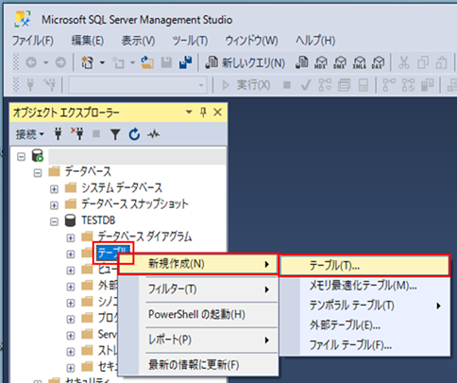This screenshot has width=457, height=383.
Task: Click the Back navigation arrow in toolbar
Action: click(x=31, y=62)
